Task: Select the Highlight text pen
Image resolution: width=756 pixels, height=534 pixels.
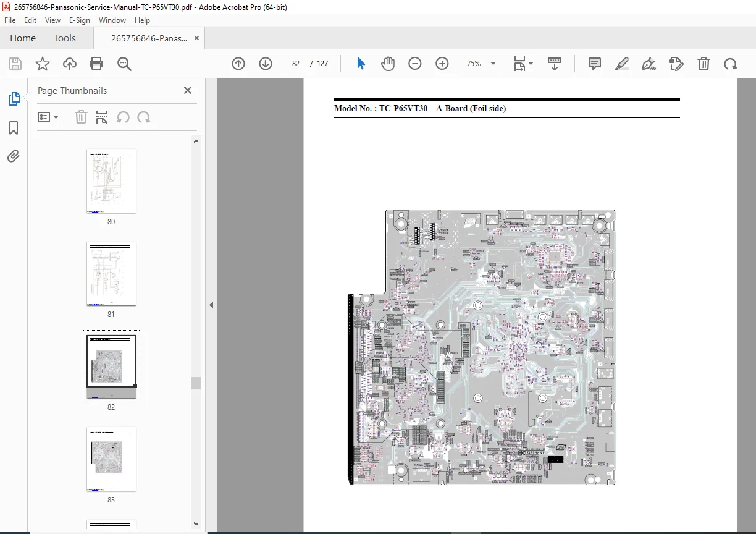Action: (622, 64)
